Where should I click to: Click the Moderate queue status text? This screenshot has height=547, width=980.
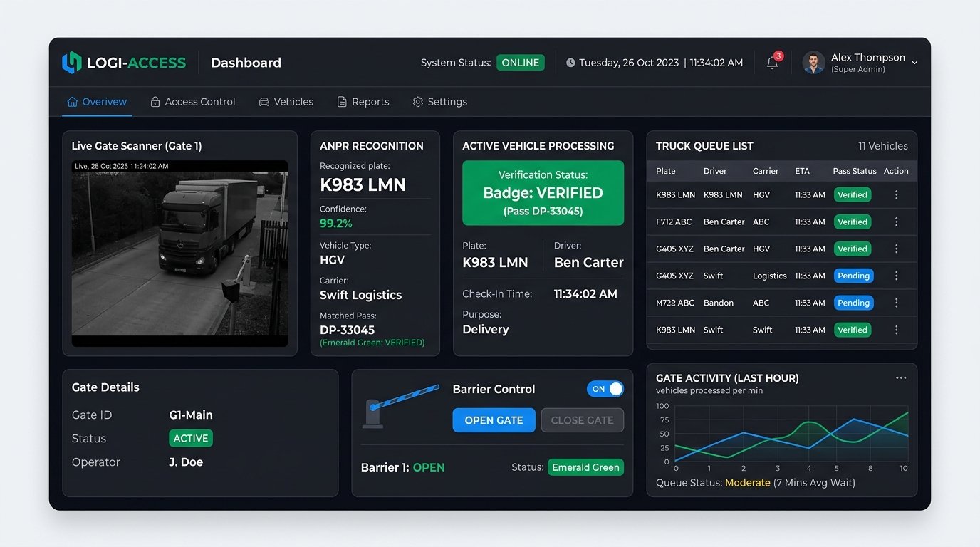tap(747, 483)
